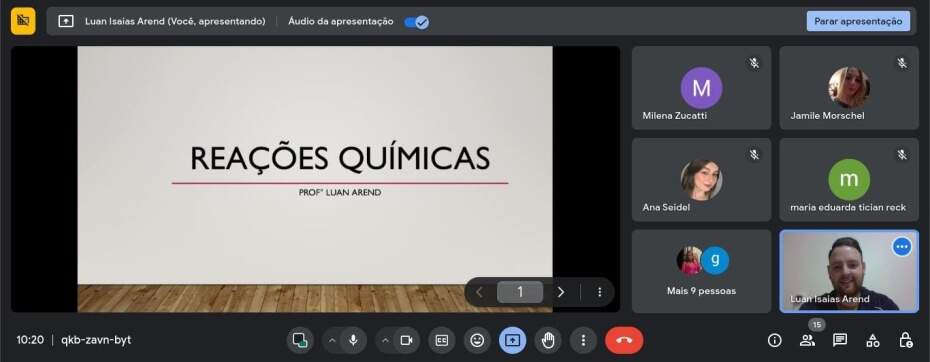Toggle the camera on/off button
The image size is (930, 362).
coord(406,340)
